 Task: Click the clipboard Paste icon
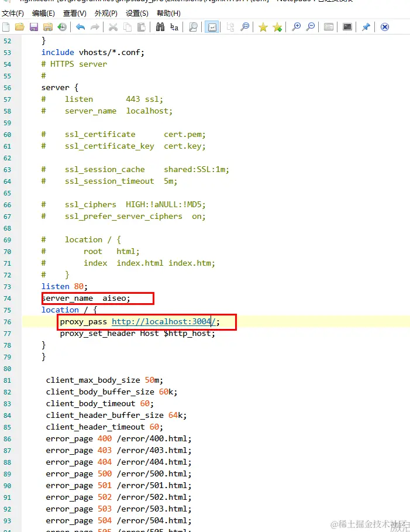142,27
